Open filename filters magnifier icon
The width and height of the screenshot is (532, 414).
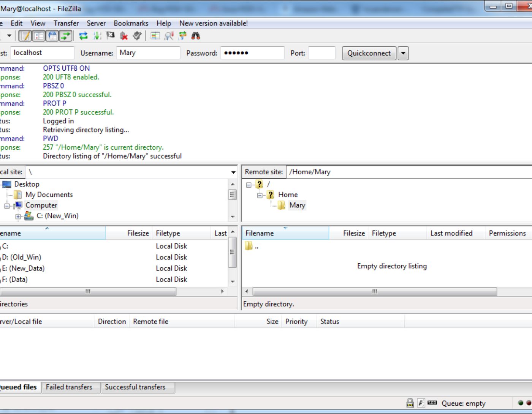(169, 36)
